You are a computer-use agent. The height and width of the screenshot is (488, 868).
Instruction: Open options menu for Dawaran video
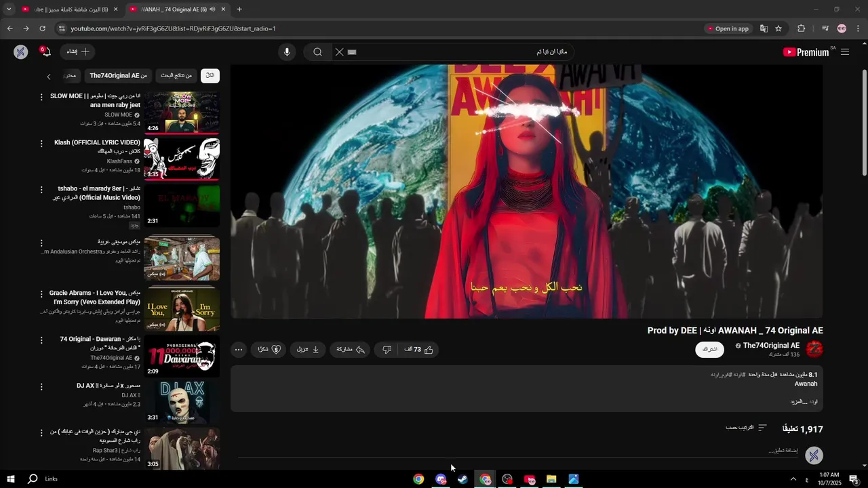pyautogui.click(x=41, y=340)
